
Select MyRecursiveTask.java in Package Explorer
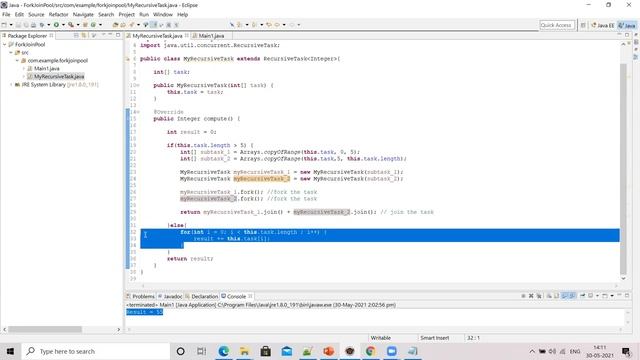[59, 76]
